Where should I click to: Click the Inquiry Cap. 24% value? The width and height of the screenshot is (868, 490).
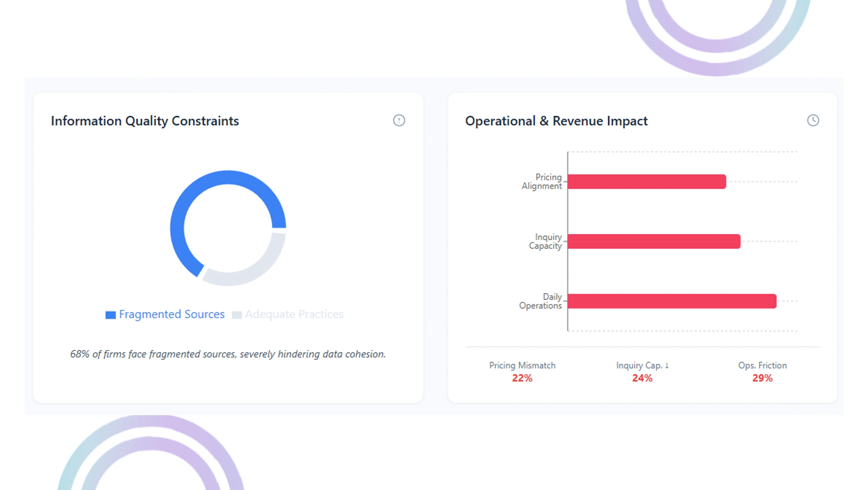[642, 378]
